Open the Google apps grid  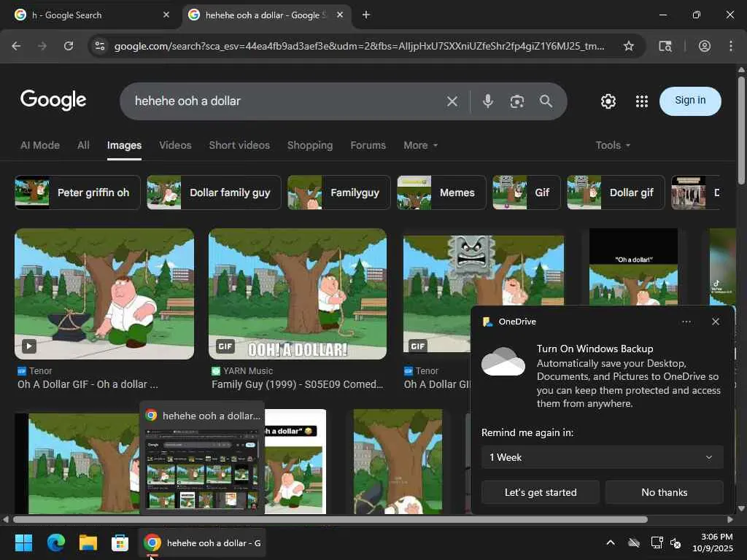coord(642,101)
